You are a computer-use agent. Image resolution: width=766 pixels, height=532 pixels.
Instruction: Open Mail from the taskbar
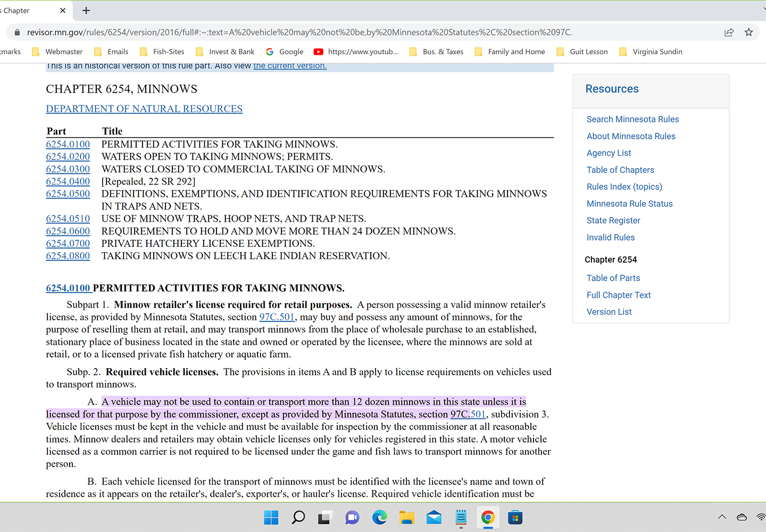point(434,517)
